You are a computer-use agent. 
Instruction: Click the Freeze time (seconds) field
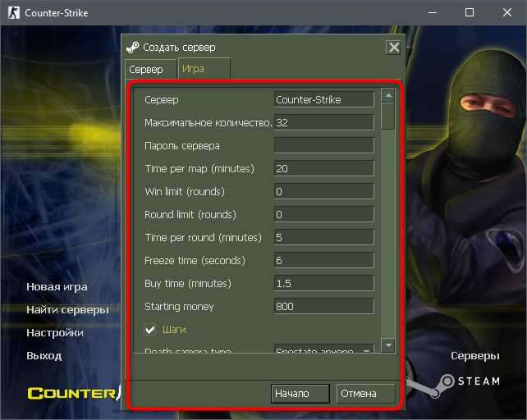tap(324, 260)
